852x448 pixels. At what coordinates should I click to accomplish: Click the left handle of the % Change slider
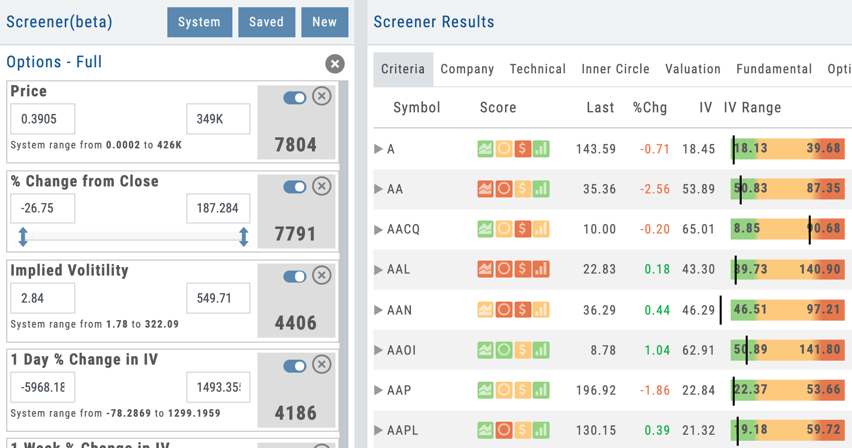pyautogui.click(x=23, y=237)
